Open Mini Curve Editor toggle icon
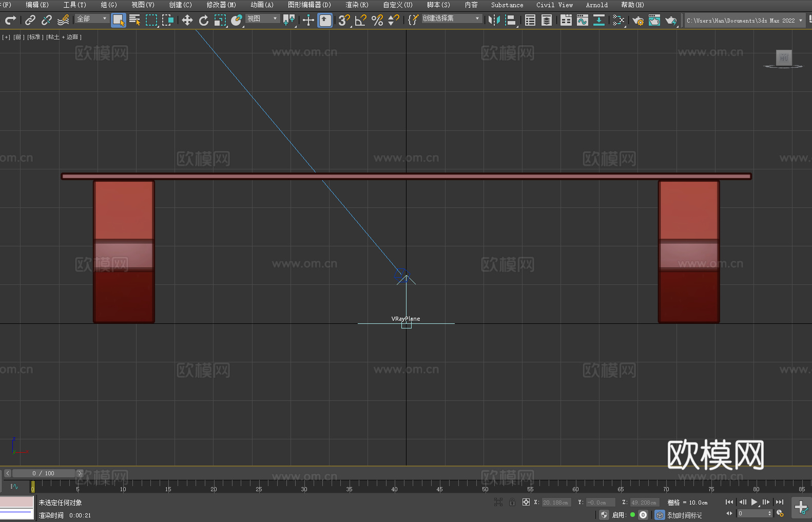Viewport: 812px width, 522px height. [14, 487]
